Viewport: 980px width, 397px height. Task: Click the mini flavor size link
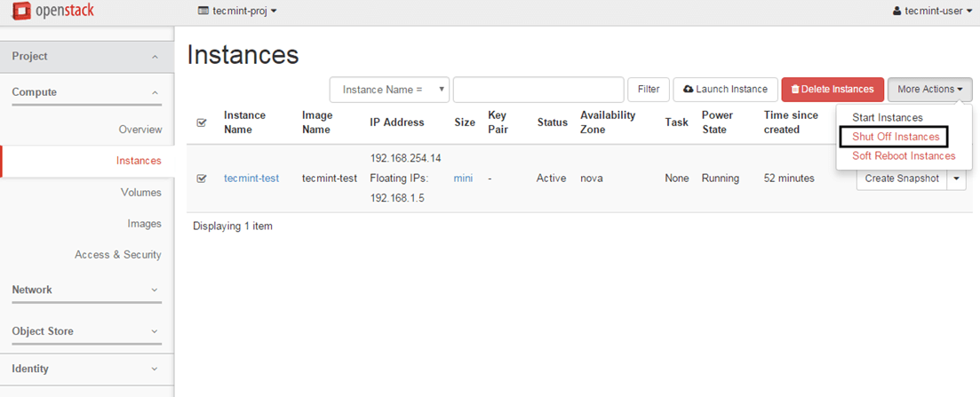point(463,179)
